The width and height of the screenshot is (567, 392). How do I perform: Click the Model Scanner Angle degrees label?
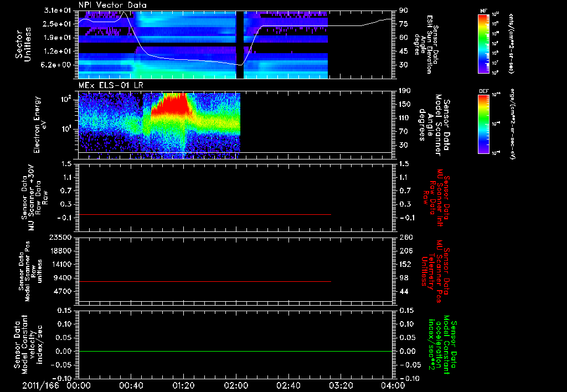coord(434,125)
